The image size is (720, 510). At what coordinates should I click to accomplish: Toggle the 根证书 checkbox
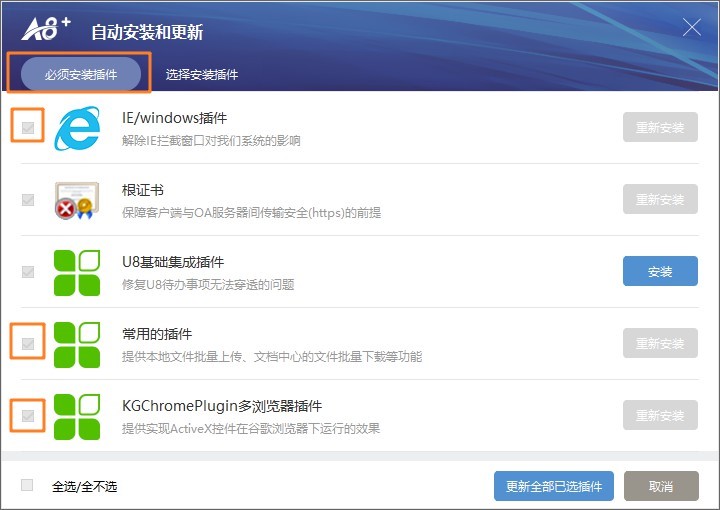[x=28, y=200]
